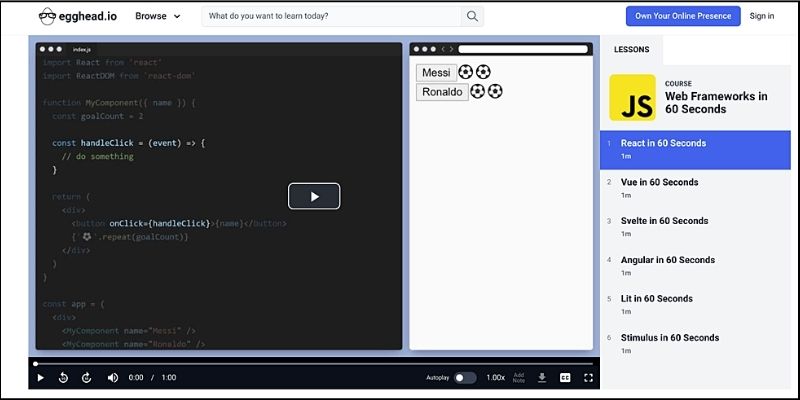Viewport: 800px width, 400px height.
Task: Click the 1:00 duration text
Action: pyautogui.click(x=169, y=378)
